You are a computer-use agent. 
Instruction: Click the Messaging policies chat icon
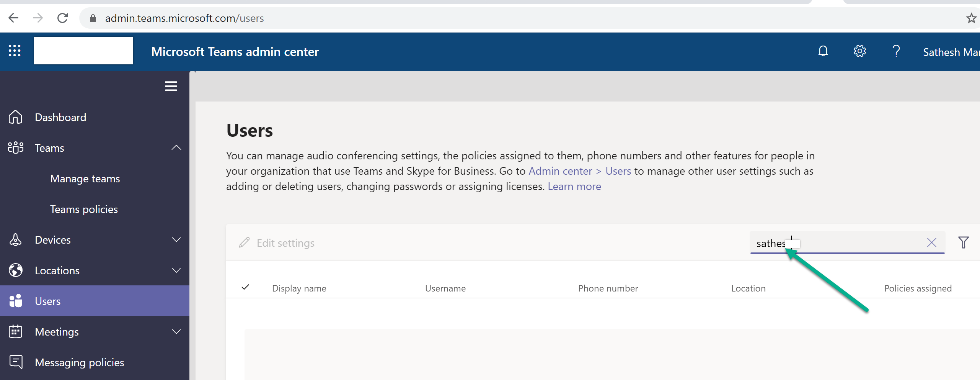tap(16, 362)
